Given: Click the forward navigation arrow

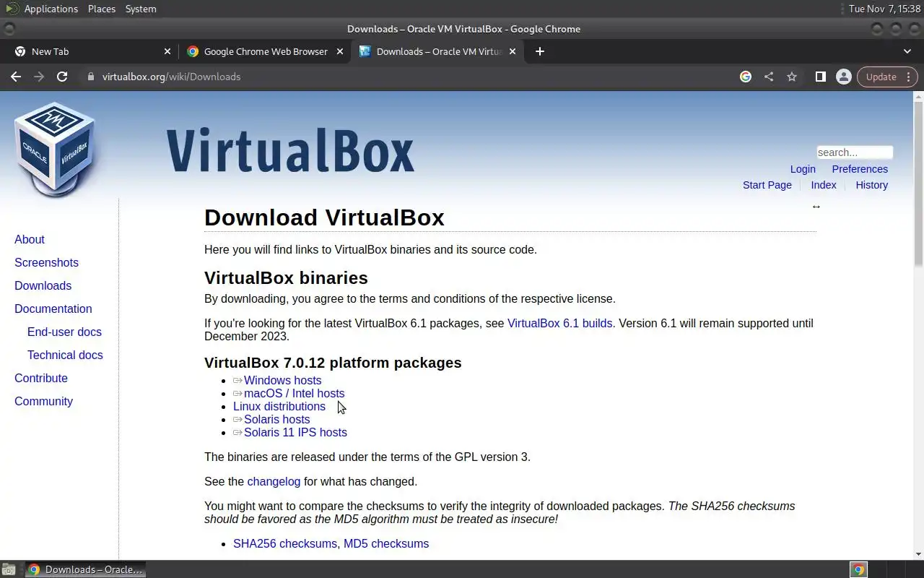Looking at the screenshot, I should [39, 77].
